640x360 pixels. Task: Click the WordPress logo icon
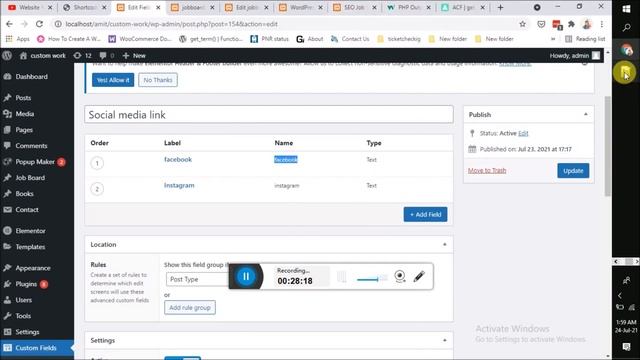click(7, 56)
